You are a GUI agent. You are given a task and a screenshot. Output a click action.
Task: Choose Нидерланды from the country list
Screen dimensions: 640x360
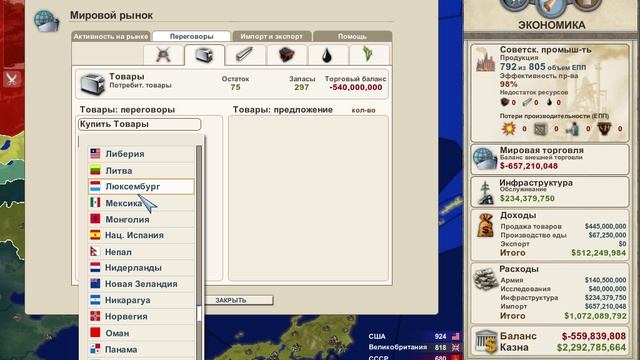click(x=141, y=268)
